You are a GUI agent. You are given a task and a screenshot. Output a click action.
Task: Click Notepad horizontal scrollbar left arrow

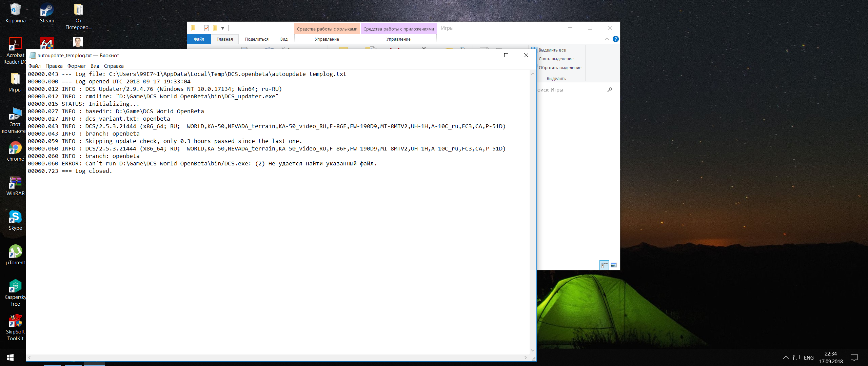tap(30, 358)
